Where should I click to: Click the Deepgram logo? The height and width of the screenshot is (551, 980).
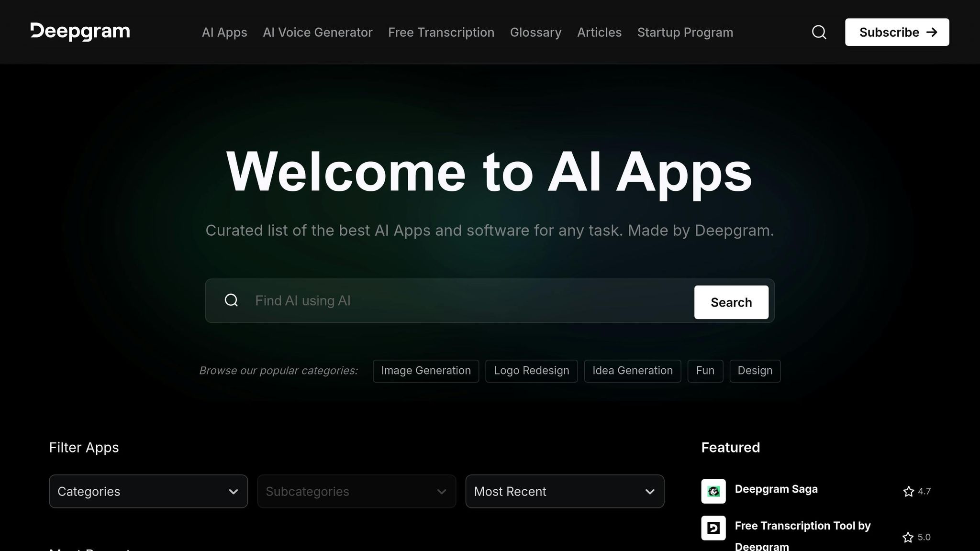click(80, 32)
